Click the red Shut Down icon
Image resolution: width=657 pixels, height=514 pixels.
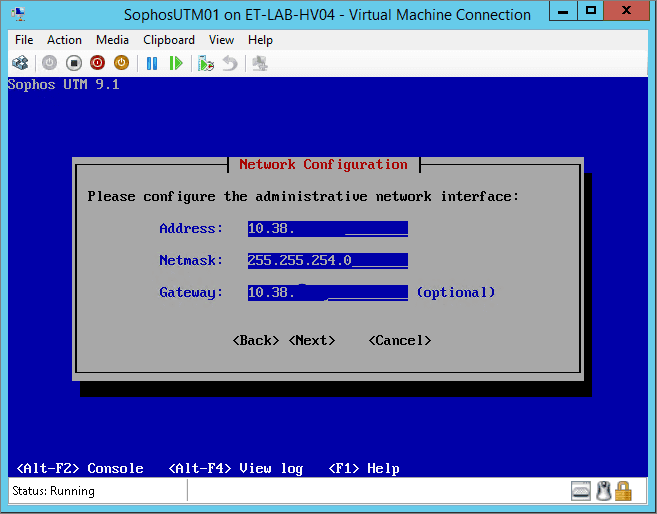click(x=98, y=63)
